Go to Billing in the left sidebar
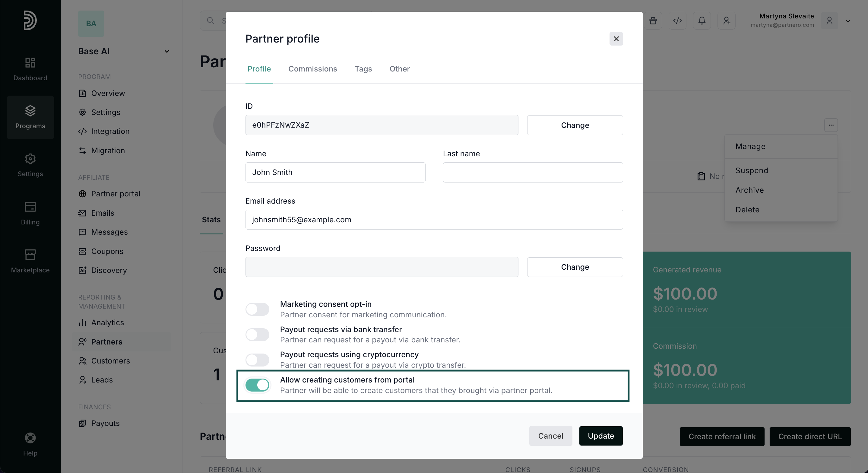This screenshot has width=868, height=473. pyautogui.click(x=30, y=213)
